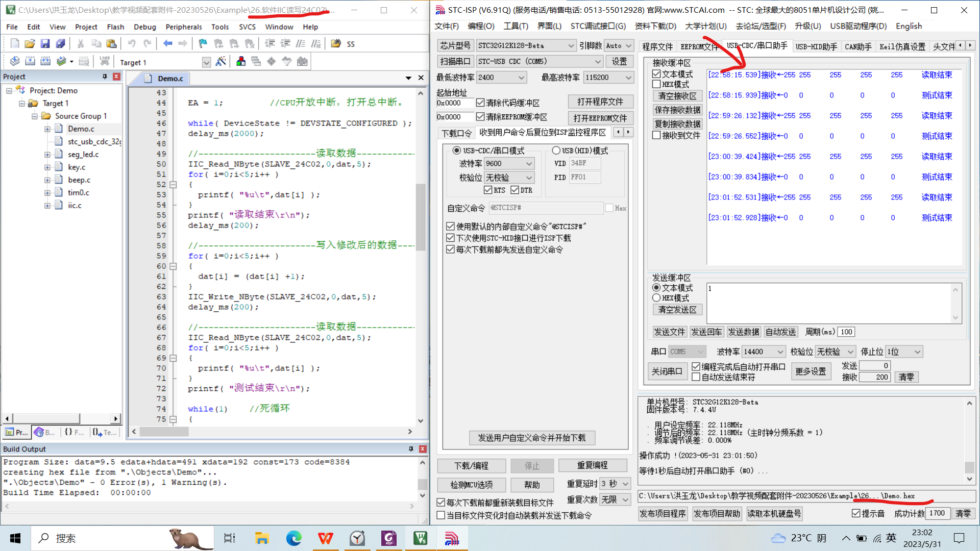Rebuild all target files icon
980x551 pixels.
pyautogui.click(x=45, y=62)
